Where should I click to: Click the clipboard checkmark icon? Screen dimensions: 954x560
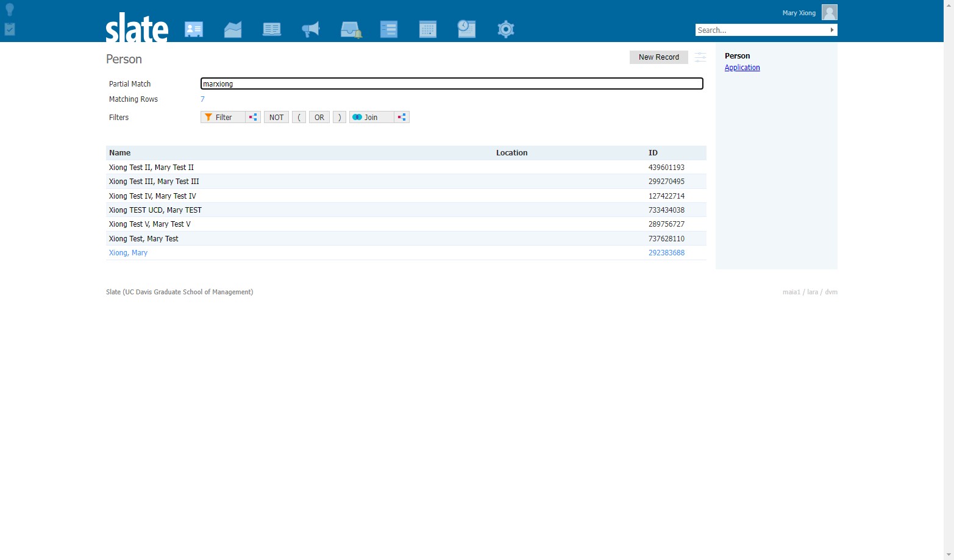pos(10,29)
